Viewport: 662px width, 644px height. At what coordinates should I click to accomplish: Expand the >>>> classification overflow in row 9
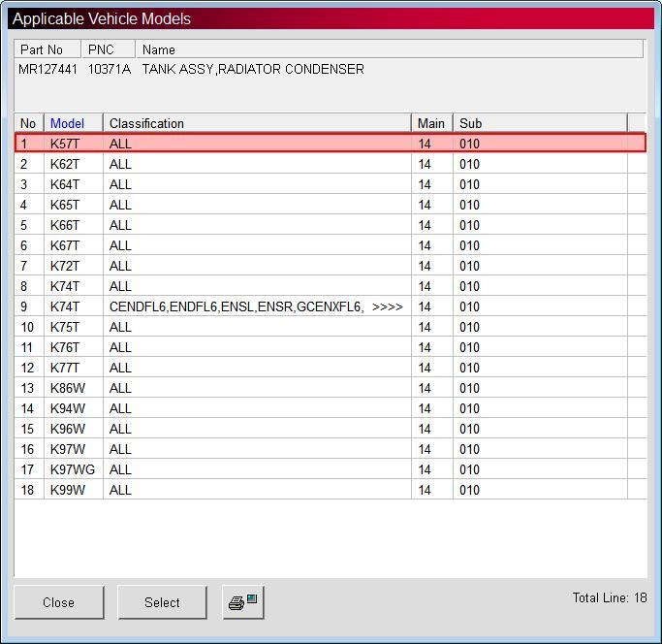point(387,306)
